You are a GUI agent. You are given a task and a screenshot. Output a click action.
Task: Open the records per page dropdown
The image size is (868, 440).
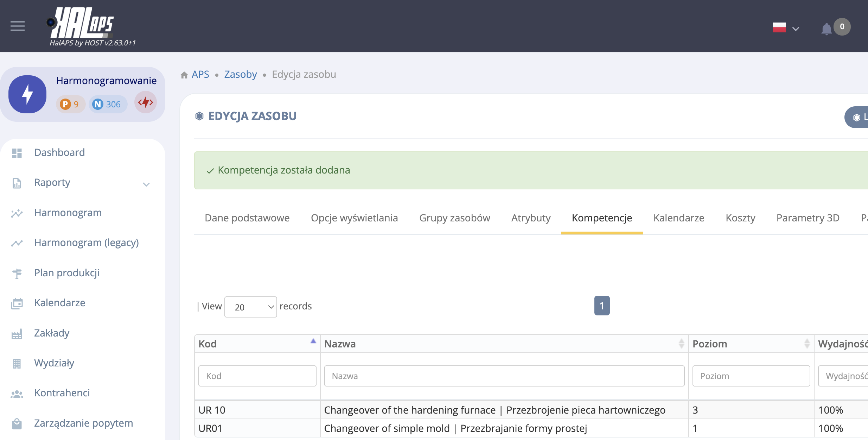(x=250, y=307)
